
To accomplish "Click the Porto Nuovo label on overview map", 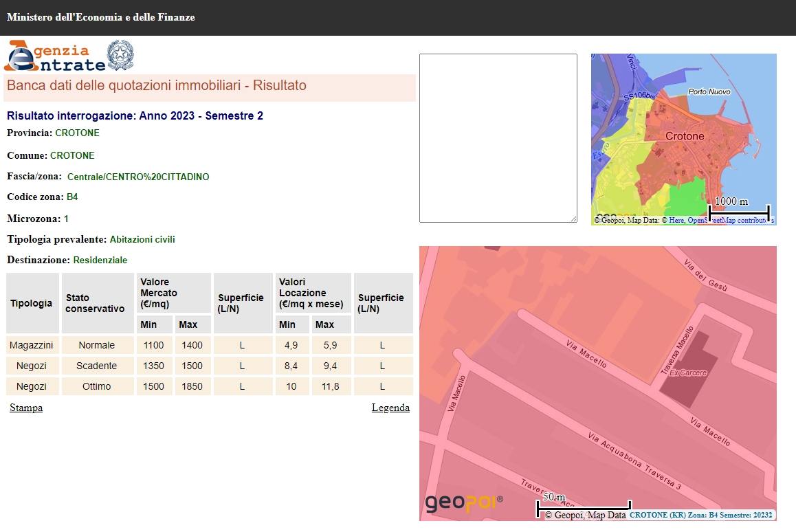I will (709, 91).
